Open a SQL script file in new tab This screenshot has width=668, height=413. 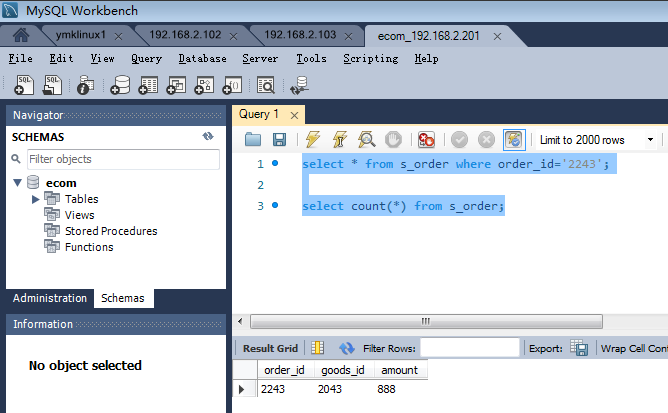click(x=52, y=84)
